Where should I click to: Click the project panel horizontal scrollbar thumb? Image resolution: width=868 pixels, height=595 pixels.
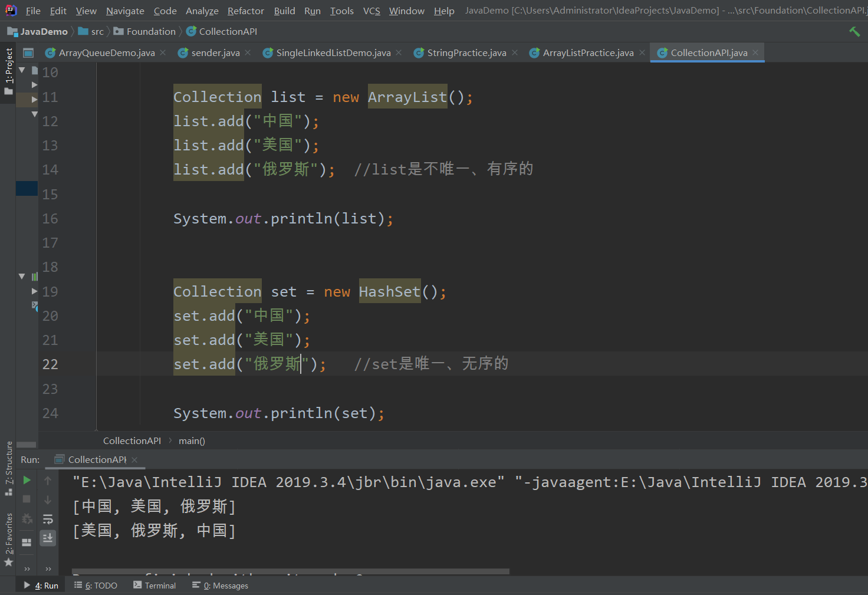27,445
